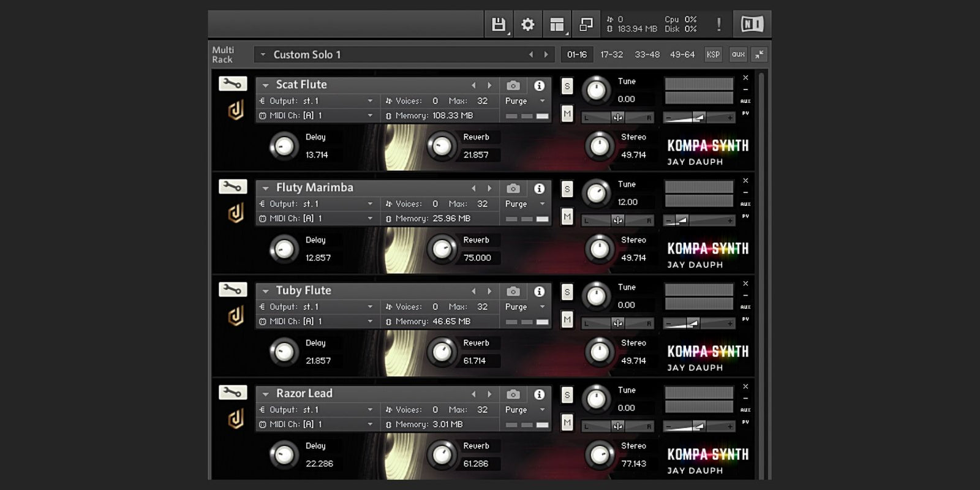Click the minimize view windows icon
Viewport: 980px width, 490px height.
click(x=586, y=24)
